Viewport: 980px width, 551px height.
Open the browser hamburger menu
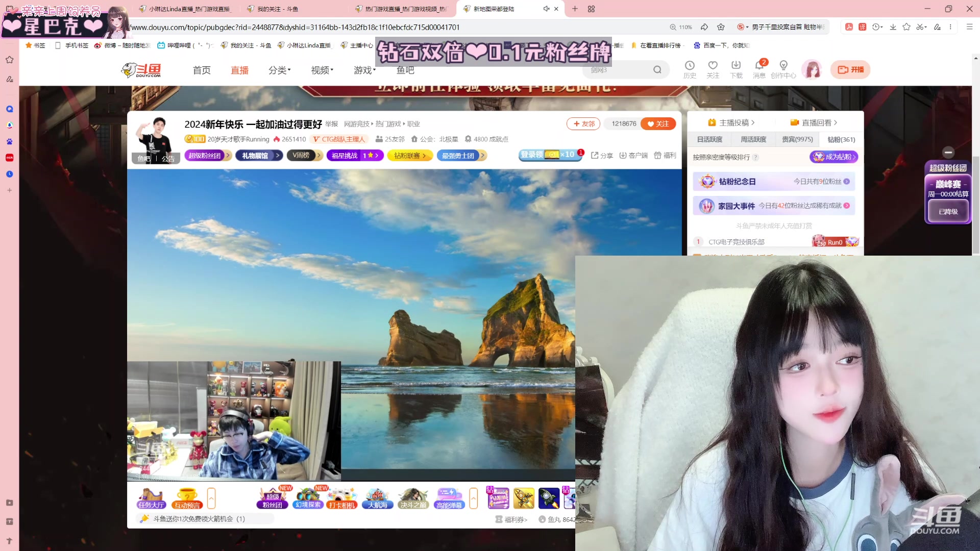tap(969, 27)
